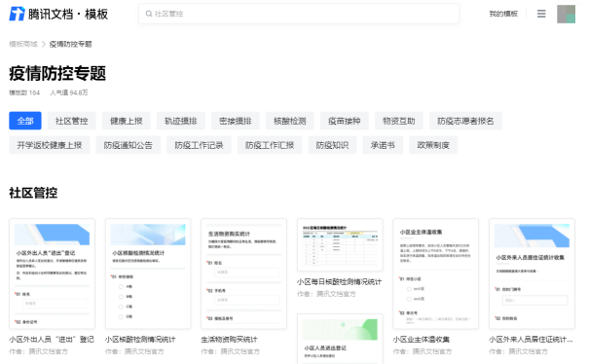Choose the 开学返校健康上报 filter
This screenshot has height=364, width=589.
tap(50, 145)
